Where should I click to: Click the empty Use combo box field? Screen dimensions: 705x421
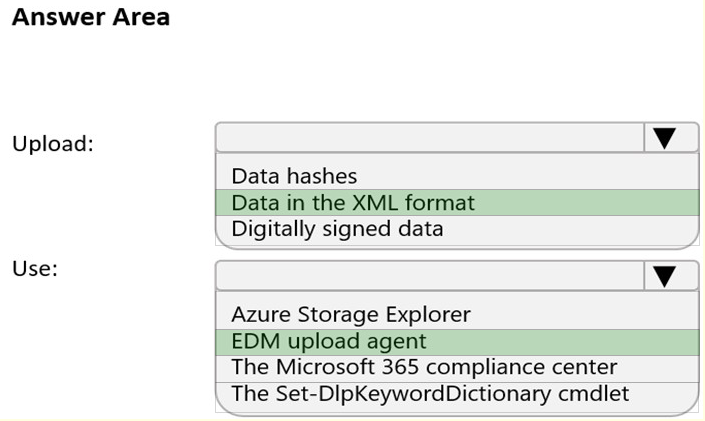click(430, 276)
